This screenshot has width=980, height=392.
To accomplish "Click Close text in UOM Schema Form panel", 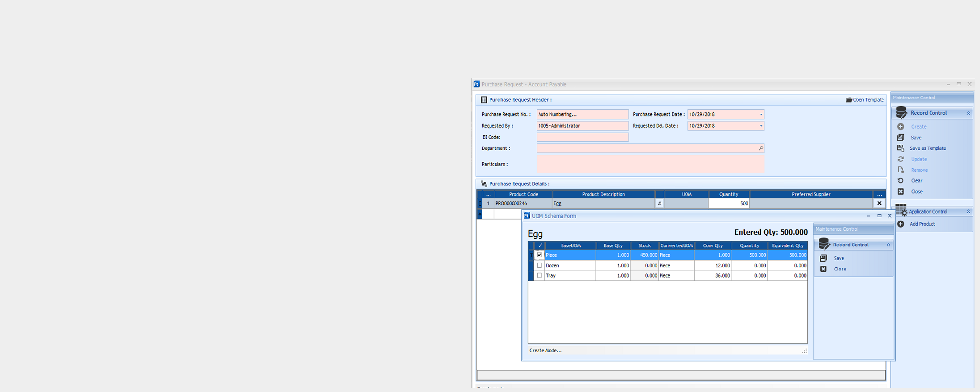I will pyautogui.click(x=840, y=269).
